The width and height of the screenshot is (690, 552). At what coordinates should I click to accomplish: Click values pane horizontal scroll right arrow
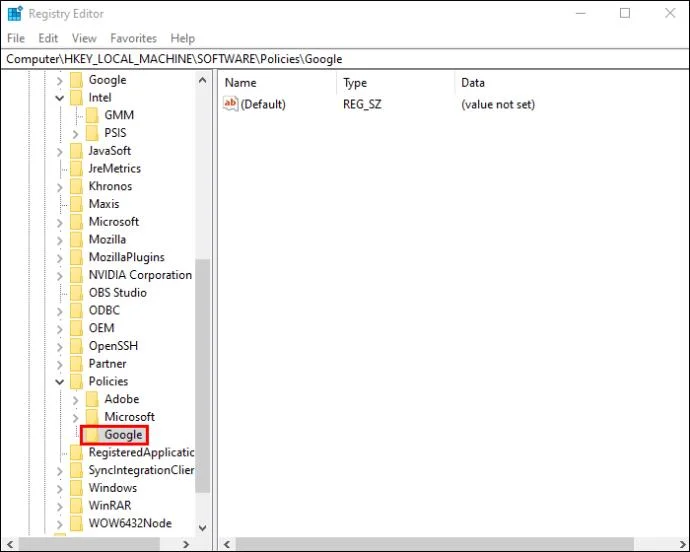(x=682, y=544)
